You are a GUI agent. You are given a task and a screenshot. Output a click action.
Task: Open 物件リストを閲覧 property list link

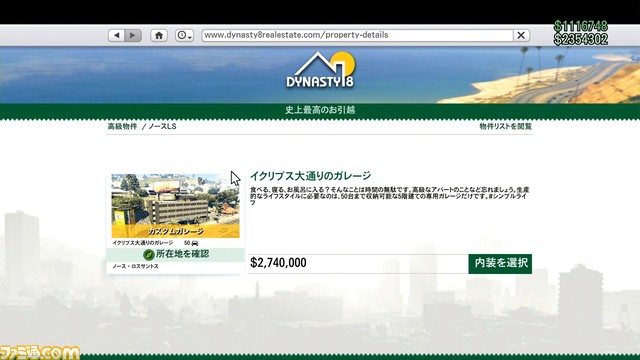click(x=505, y=126)
